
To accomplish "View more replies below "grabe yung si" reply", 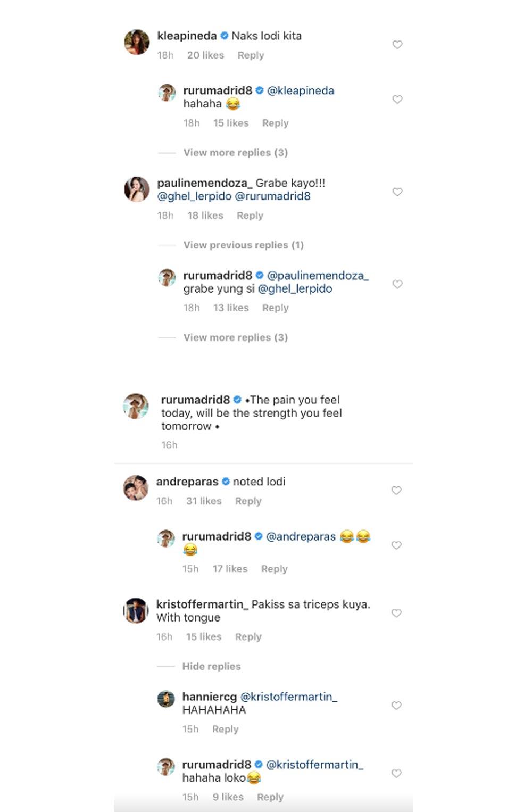I will [x=235, y=337].
